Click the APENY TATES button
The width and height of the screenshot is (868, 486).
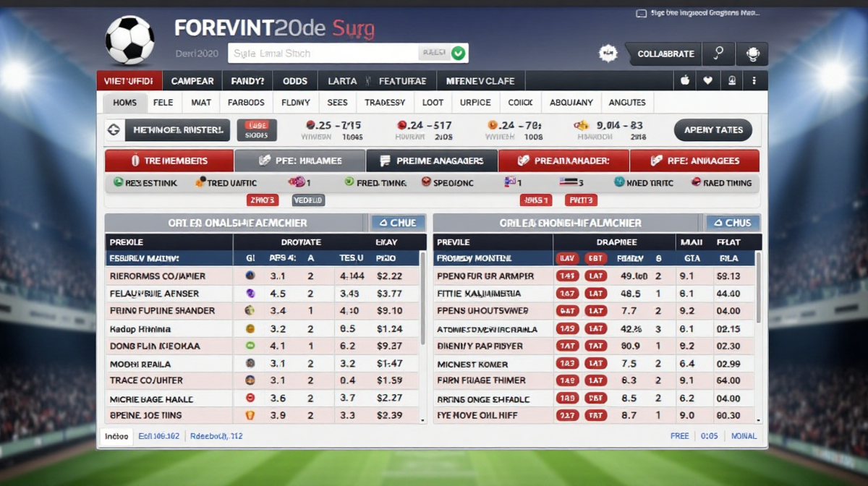pyautogui.click(x=712, y=130)
